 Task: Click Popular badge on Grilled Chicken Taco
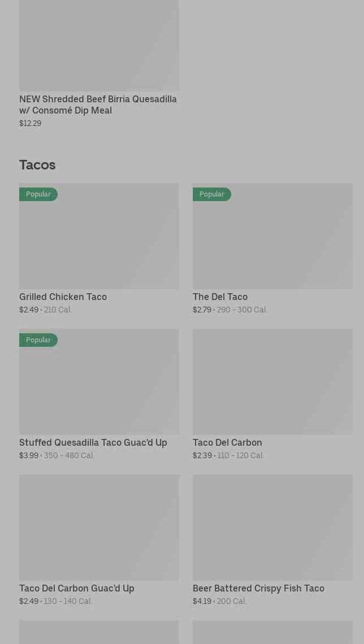coord(38,194)
